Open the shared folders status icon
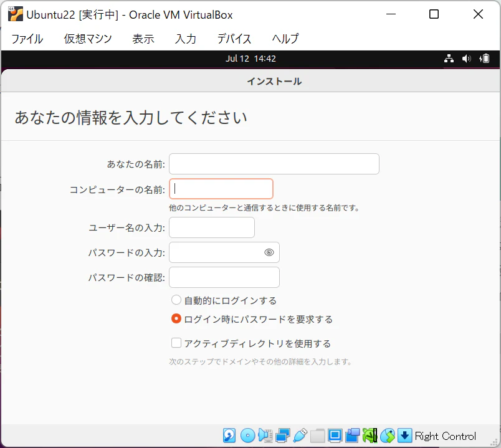 coord(317,436)
